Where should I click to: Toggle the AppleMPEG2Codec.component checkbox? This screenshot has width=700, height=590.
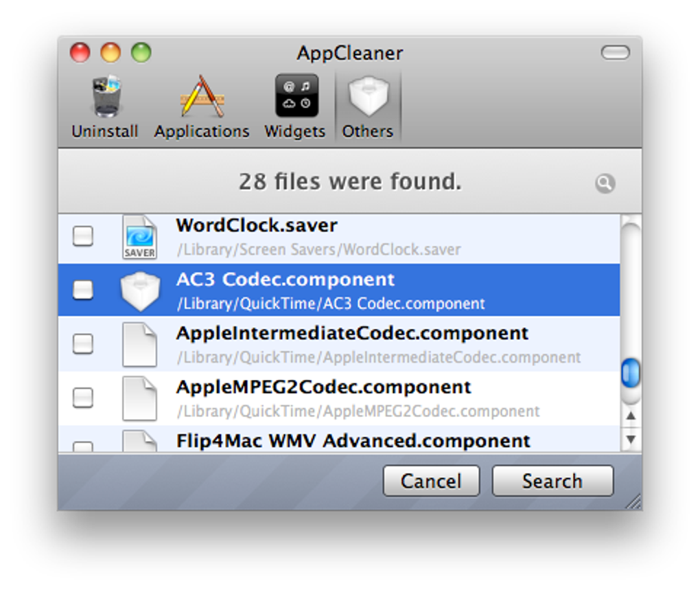(x=83, y=397)
